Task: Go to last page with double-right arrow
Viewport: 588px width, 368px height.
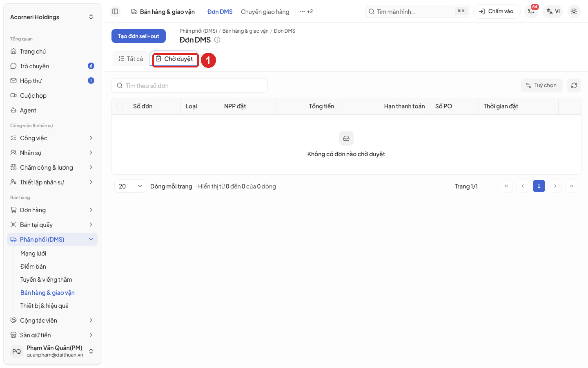Action: pyautogui.click(x=571, y=186)
